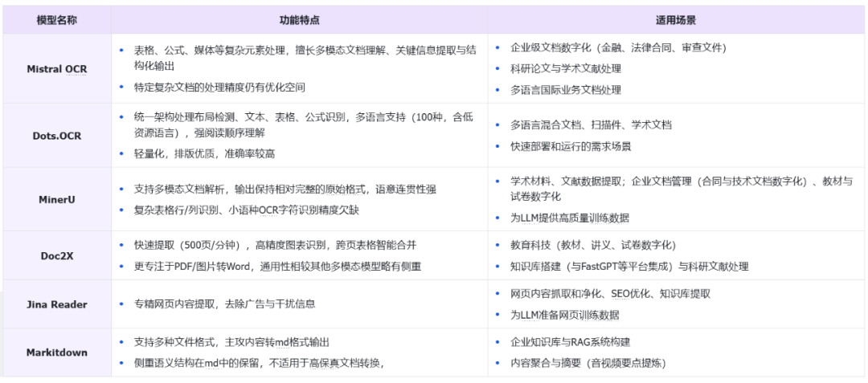Click the text 科研论文与学术文献处理
The height and width of the screenshot is (383, 868).
[x=566, y=68]
